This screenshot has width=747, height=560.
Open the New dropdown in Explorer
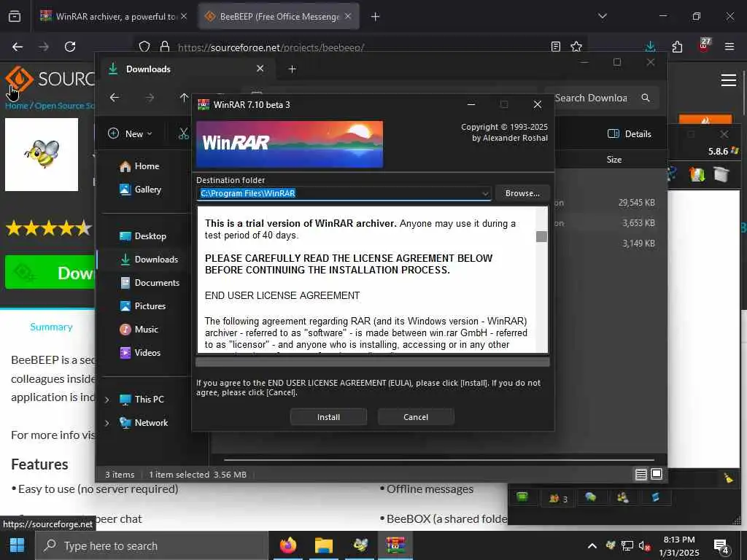pyautogui.click(x=130, y=134)
